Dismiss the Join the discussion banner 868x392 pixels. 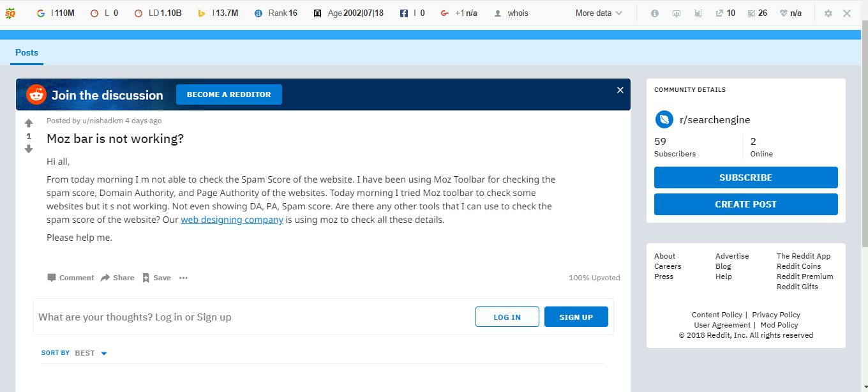[620, 90]
